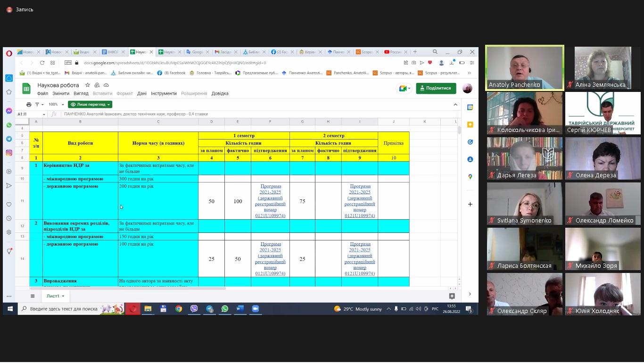Open the Лише перегляд mode dropdown
644x363 pixels.
pos(90,104)
